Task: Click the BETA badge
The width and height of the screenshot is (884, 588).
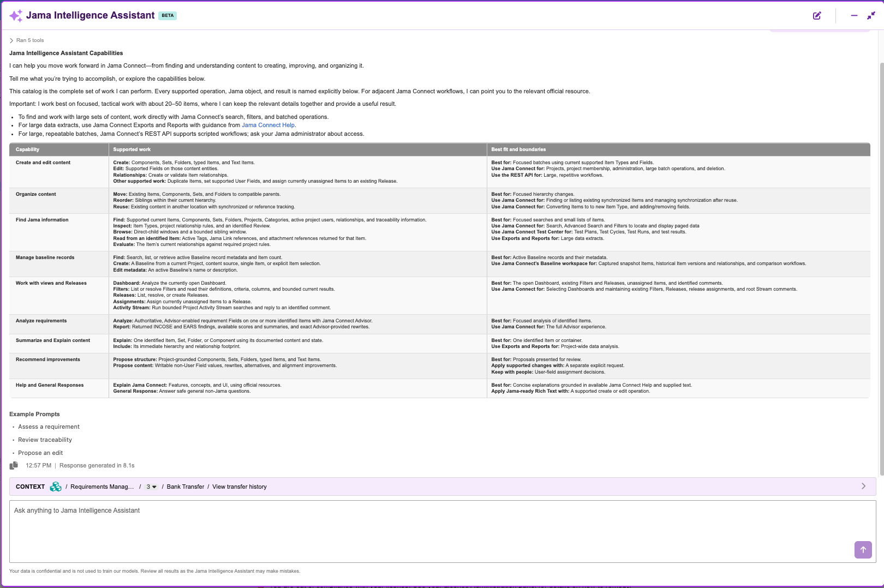Action: pos(168,15)
